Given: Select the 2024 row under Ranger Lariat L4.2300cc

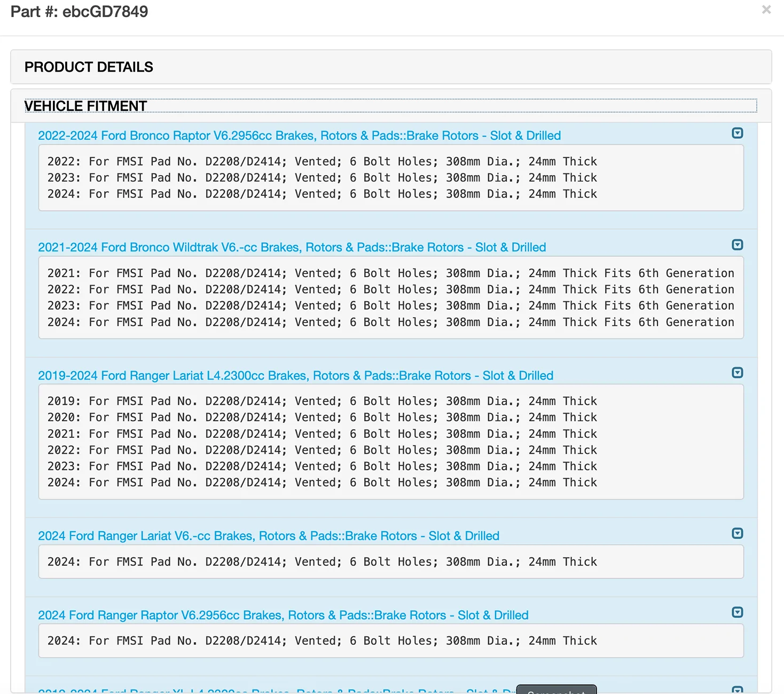Looking at the screenshot, I should click(322, 483).
